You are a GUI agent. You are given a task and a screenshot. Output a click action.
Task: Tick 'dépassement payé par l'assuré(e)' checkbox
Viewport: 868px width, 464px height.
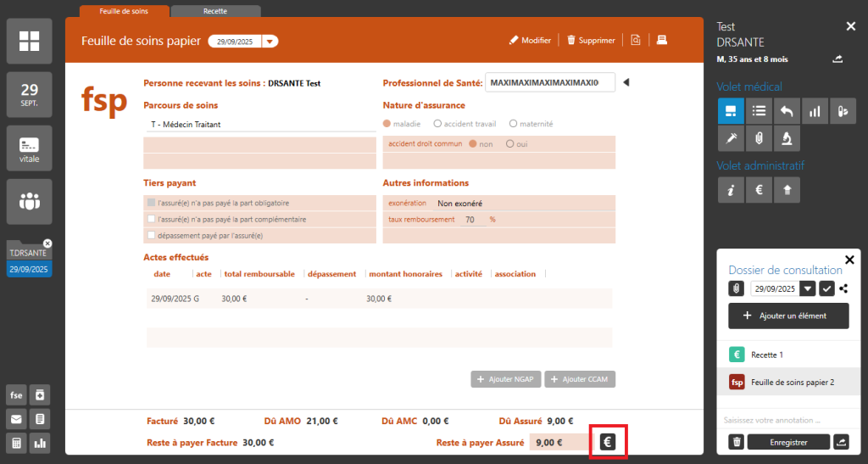152,235
